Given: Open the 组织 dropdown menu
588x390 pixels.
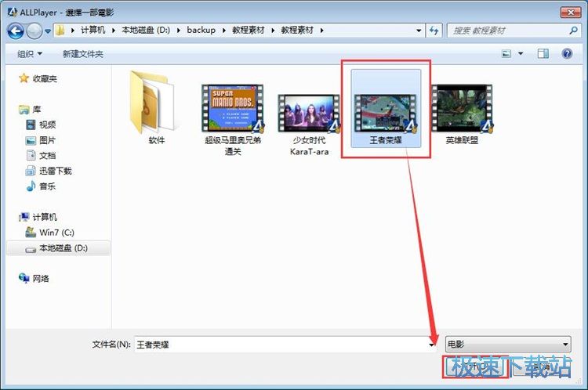Looking at the screenshot, I should [30, 53].
